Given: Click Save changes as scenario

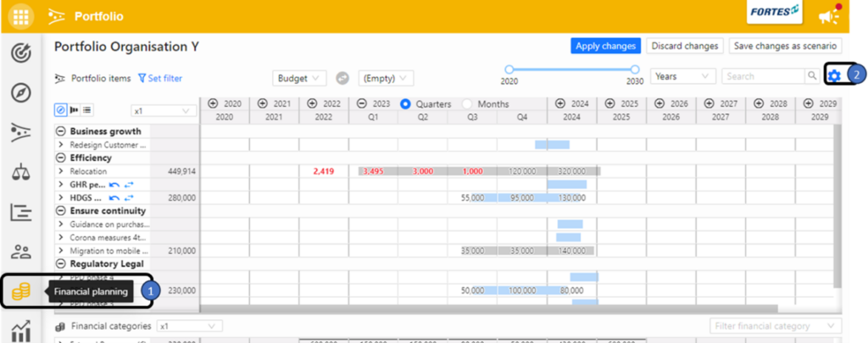Looking at the screenshot, I should pos(786,46).
